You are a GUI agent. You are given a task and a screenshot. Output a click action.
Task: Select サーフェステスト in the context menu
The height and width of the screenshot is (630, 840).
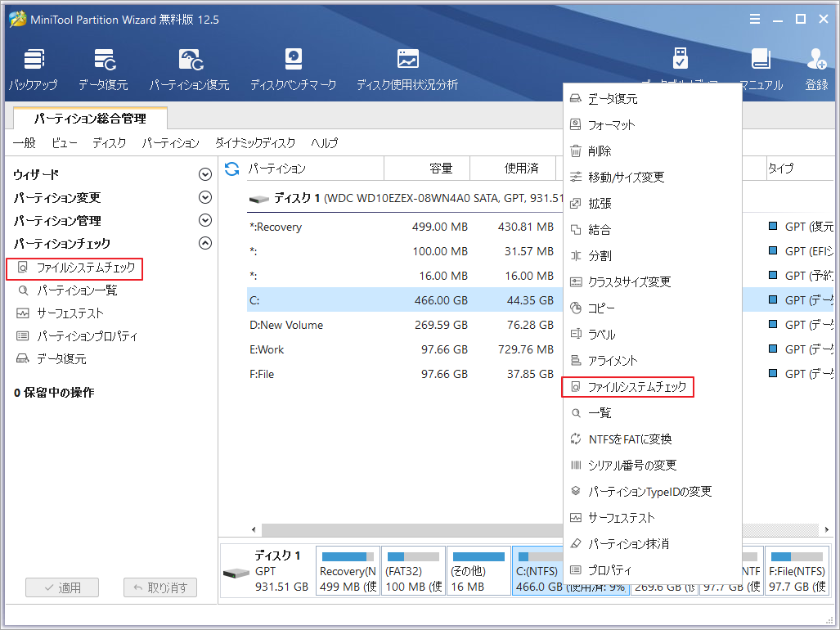tap(653, 517)
